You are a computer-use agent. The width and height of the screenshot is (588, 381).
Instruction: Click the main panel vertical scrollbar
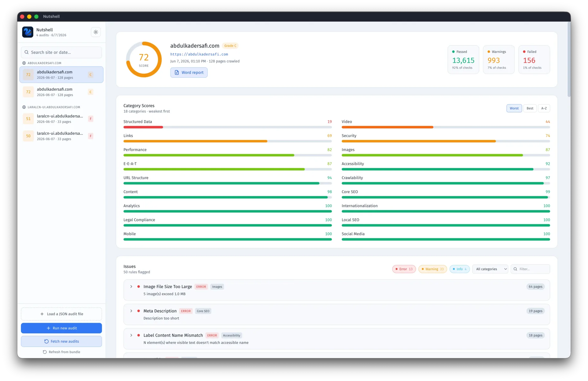coord(569,59)
